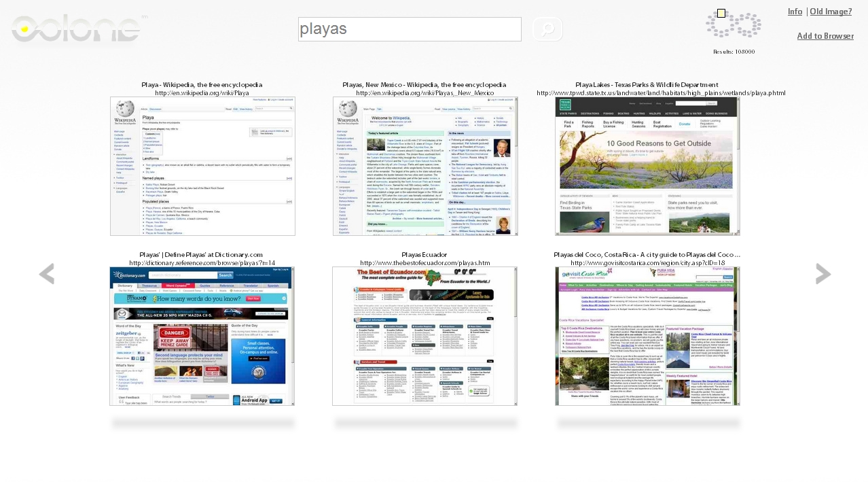The width and height of the screenshot is (868, 482).
Task: Click the Old Image? link
Action: coord(831,12)
